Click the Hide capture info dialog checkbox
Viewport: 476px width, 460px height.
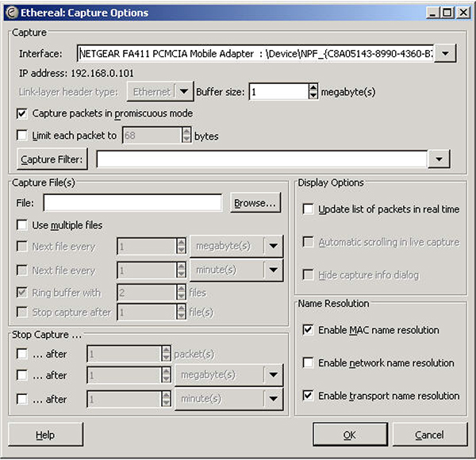pos(308,274)
